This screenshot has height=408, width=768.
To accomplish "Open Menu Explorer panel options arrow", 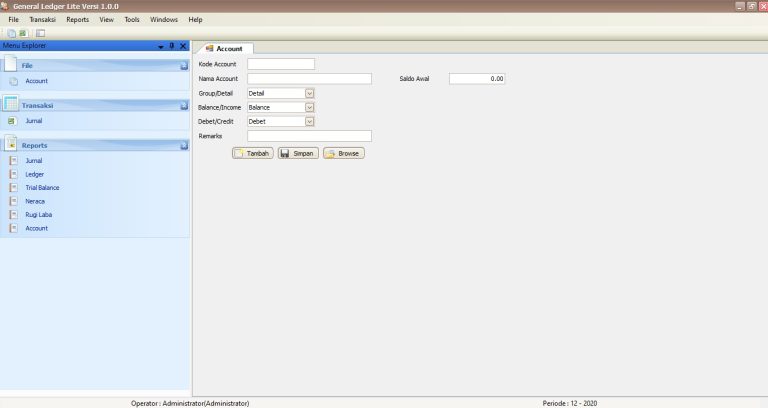I will coord(161,46).
